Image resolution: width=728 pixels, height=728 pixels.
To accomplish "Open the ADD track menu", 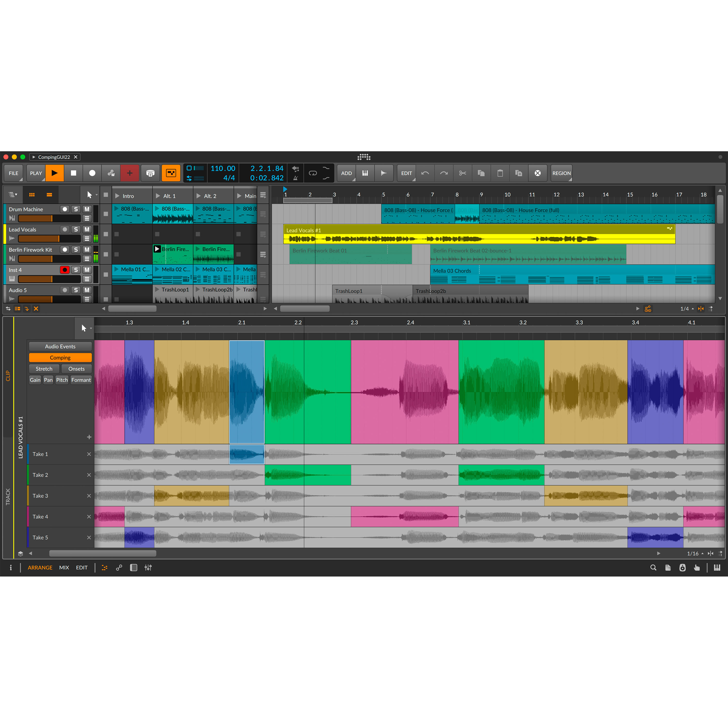I will coord(346,173).
